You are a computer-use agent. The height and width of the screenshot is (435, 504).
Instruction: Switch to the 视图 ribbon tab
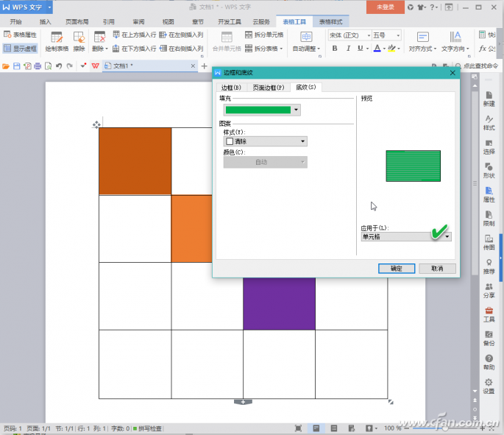[168, 21]
